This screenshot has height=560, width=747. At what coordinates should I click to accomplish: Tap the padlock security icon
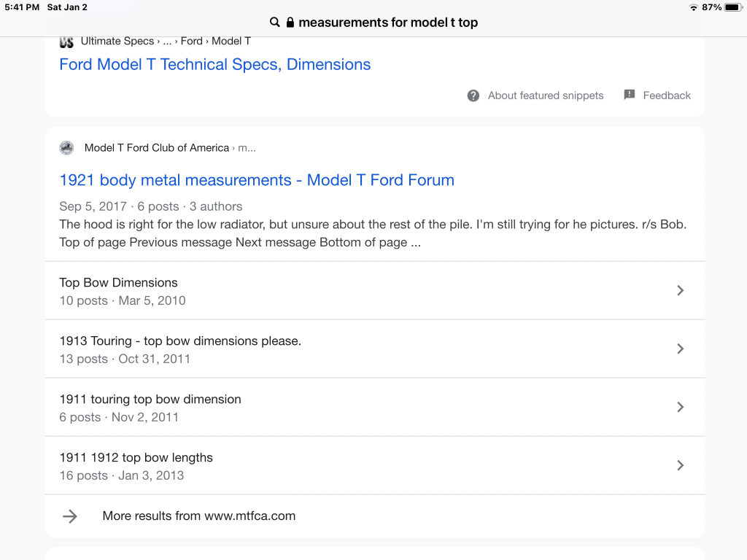(x=290, y=23)
